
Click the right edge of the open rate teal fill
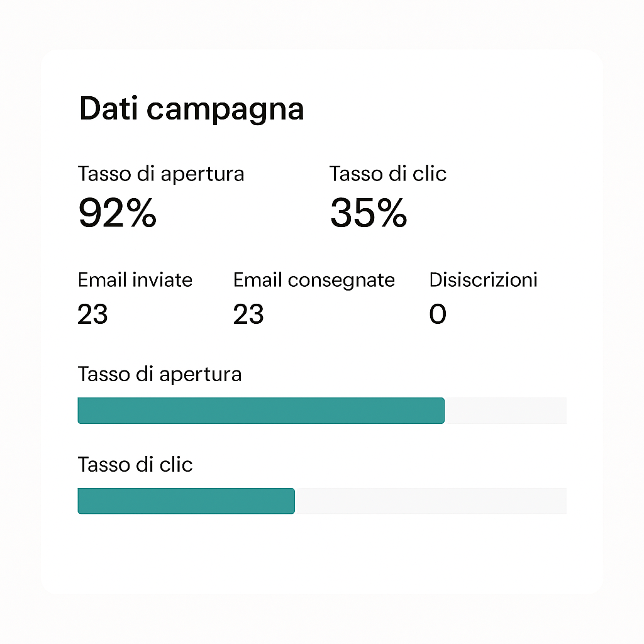(443, 411)
